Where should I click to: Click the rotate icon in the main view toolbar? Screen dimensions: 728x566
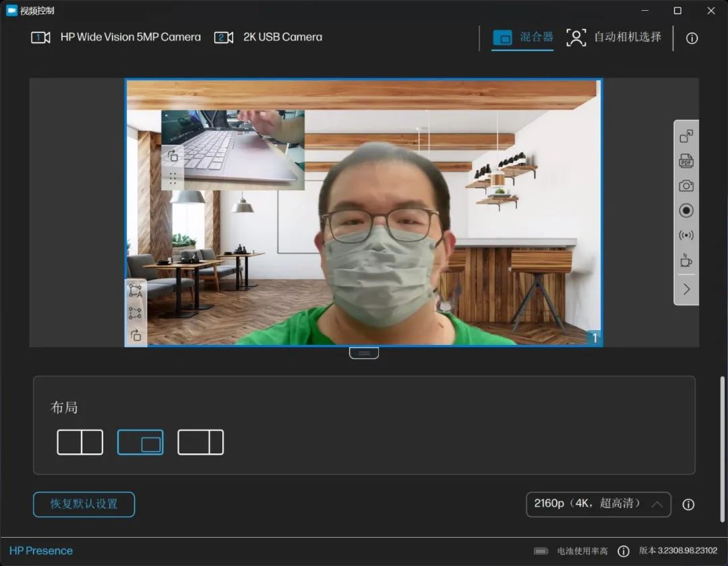point(135,335)
